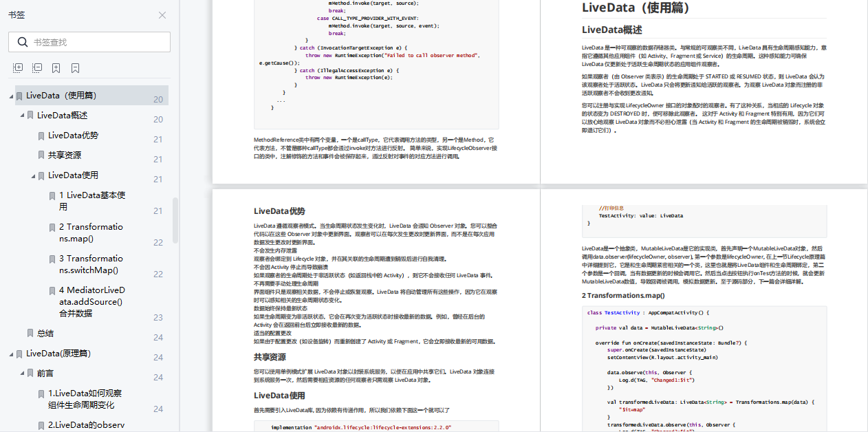Click the LiveData概述 heading on the page
Image resolution: width=868 pixels, height=432 pixels.
pos(612,30)
